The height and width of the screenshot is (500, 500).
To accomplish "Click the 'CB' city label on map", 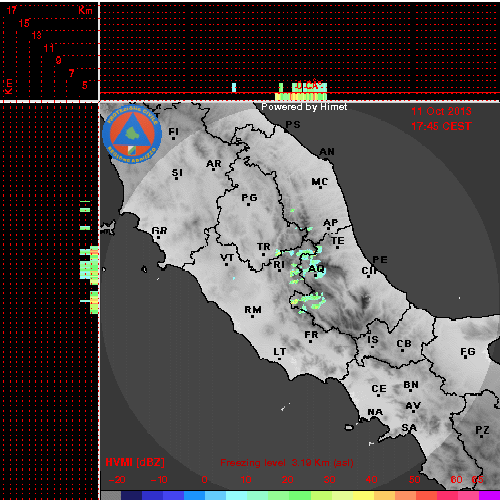I will pos(404,344).
